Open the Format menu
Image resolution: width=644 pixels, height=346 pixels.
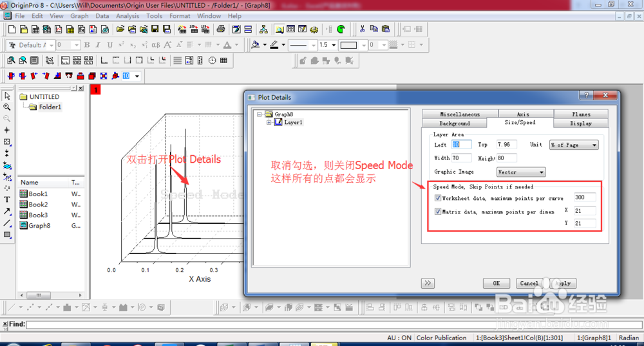click(180, 16)
